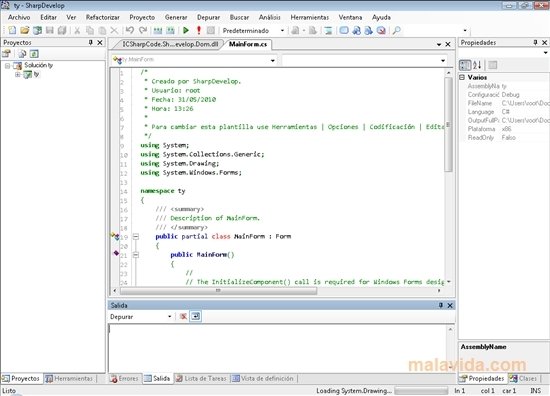Open the MainForm class selector dropdown
This screenshot has width=550, height=396.
273,60
